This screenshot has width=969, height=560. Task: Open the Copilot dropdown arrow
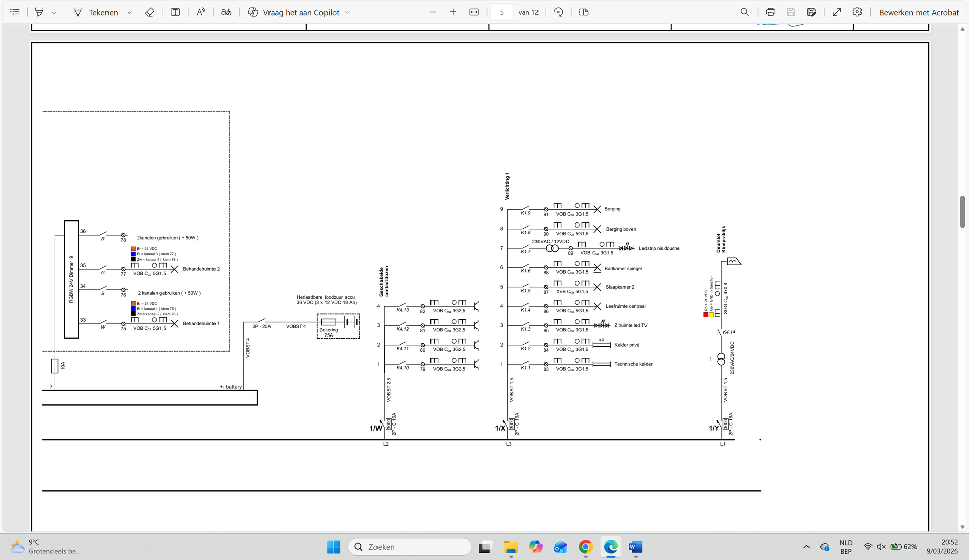tap(347, 12)
